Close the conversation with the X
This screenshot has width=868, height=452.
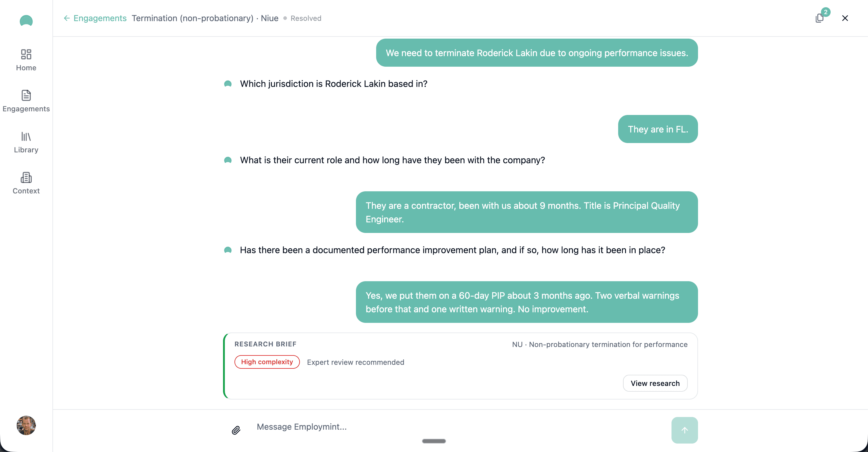coord(845,18)
